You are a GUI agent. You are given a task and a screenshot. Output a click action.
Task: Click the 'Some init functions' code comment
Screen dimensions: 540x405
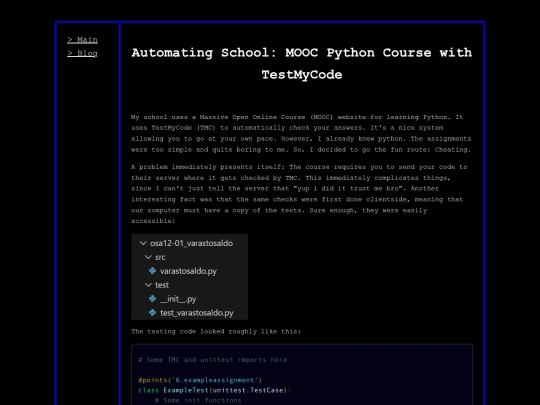[198, 401]
